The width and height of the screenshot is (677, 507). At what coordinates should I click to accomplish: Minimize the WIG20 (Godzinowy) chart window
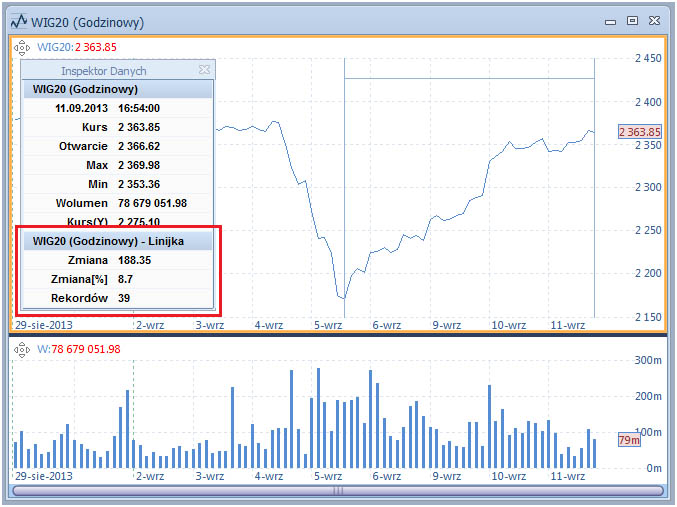click(610, 22)
